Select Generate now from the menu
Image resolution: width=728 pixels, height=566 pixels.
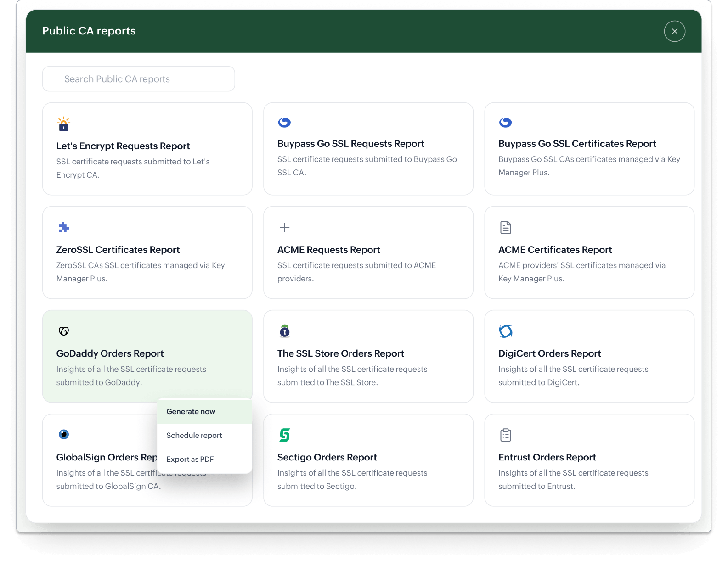[x=204, y=412]
